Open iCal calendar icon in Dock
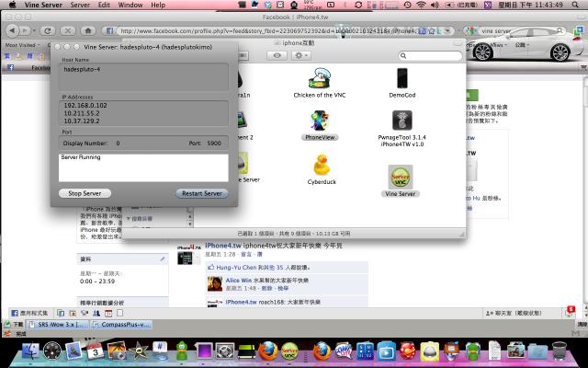588x368 pixels. click(x=95, y=351)
